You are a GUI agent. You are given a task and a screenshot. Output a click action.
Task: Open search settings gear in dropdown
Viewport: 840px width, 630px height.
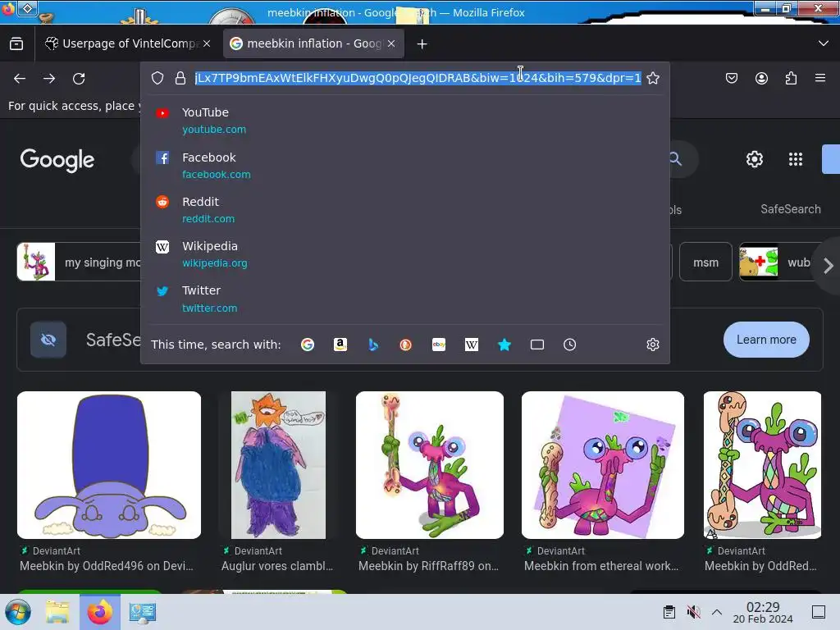coord(652,345)
